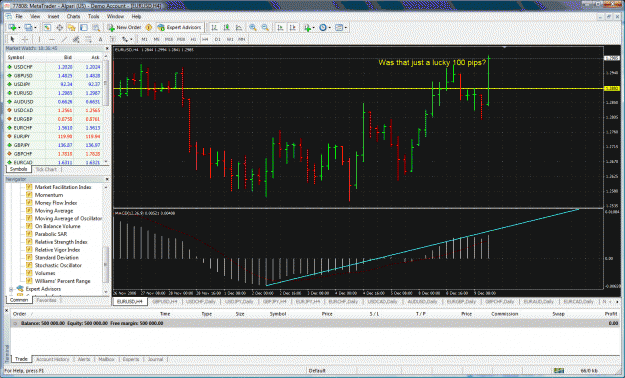Image resolution: width=625 pixels, height=378 pixels.
Task: Switch to Favorites tab in Navigator
Action: (x=47, y=300)
